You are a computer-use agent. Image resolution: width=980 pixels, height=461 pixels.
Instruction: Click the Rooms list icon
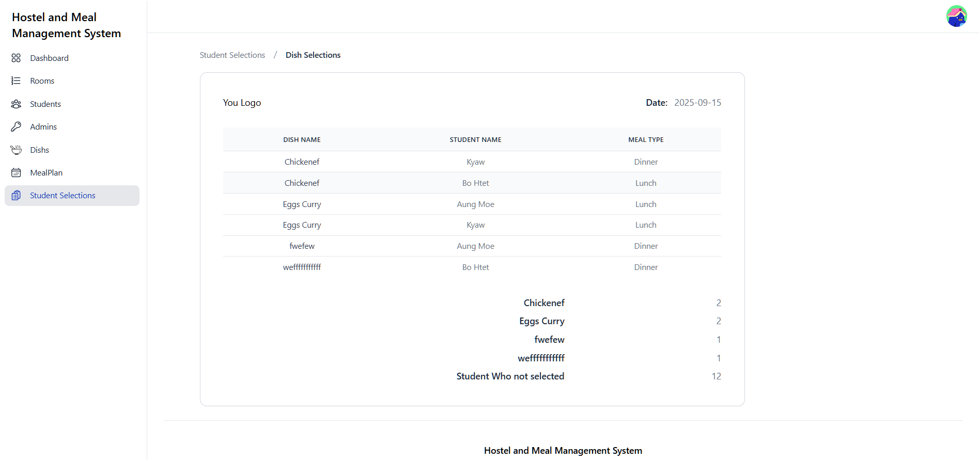16,81
